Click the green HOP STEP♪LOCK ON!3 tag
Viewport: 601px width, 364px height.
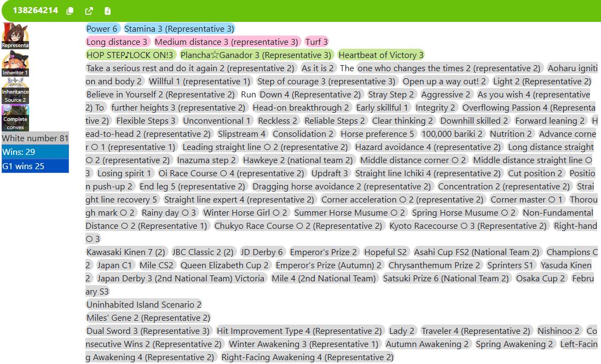pyautogui.click(x=130, y=55)
